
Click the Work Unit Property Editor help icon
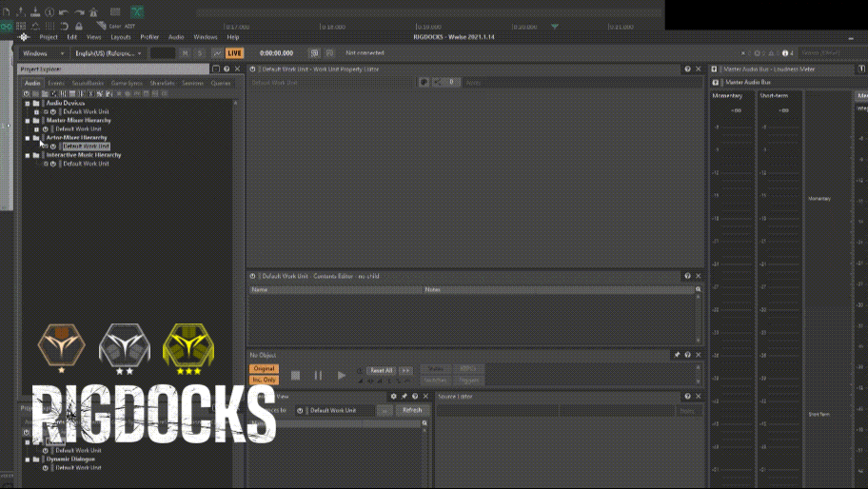(x=687, y=69)
